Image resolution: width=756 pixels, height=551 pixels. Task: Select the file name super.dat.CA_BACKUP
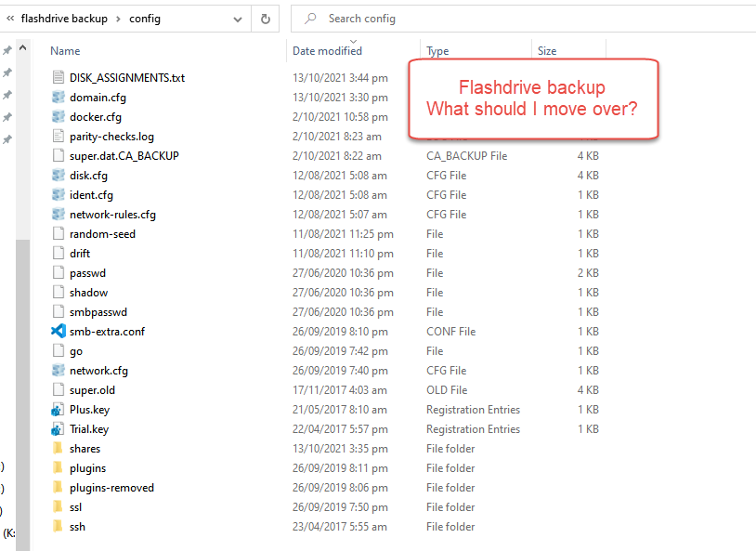click(x=124, y=156)
